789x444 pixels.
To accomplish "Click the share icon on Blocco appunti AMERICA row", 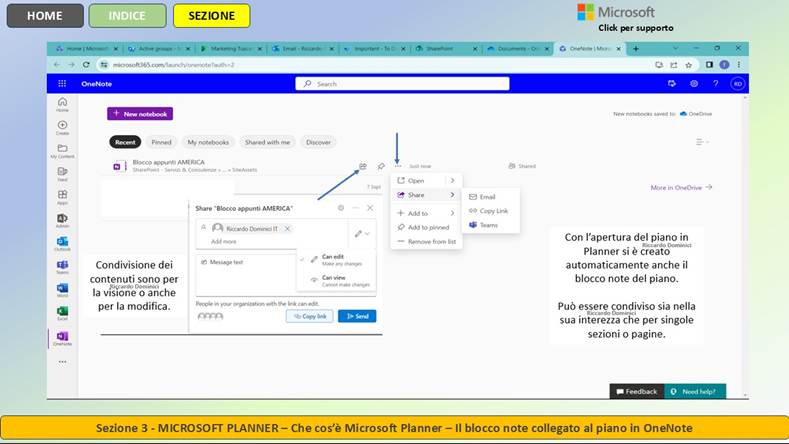I will pyautogui.click(x=363, y=166).
